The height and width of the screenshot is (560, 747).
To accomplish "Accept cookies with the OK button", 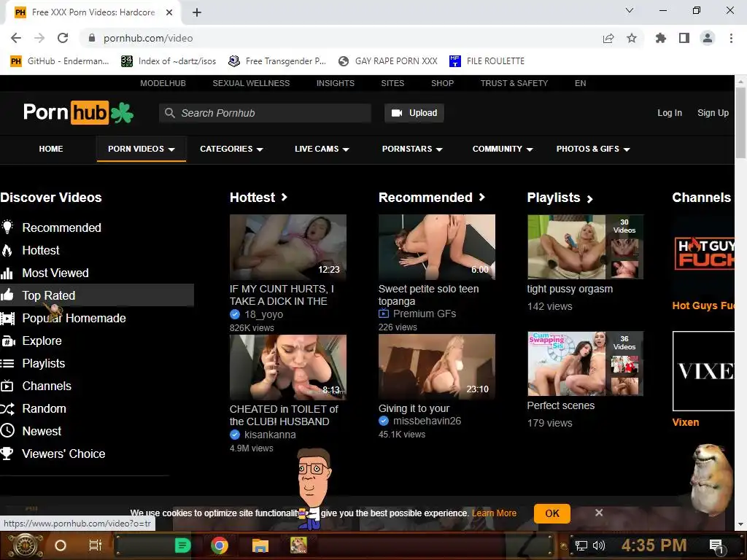I will [x=552, y=513].
